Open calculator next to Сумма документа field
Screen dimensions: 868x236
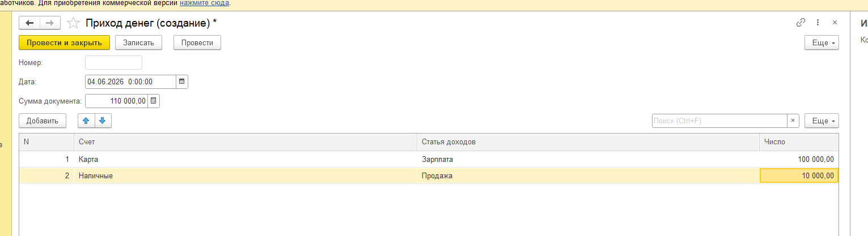coord(154,101)
